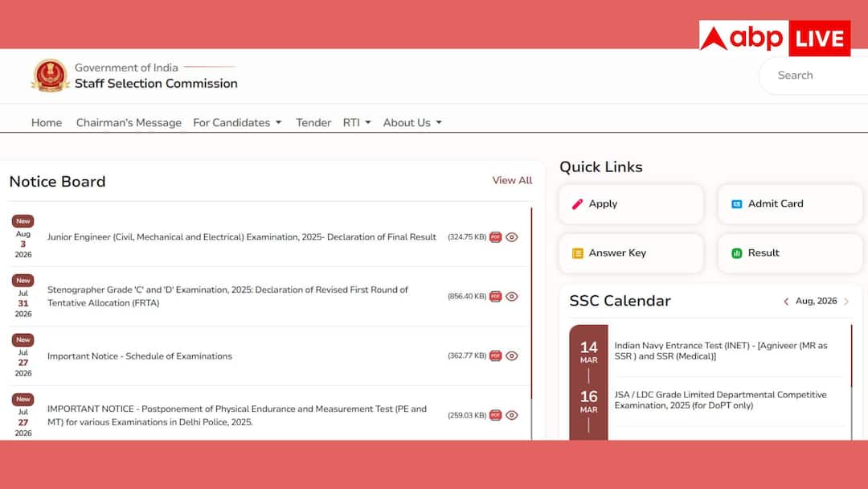The height and width of the screenshot is (489, 868).
Task: Click the Search input field
Action: pyautogui.click(x=813, y=76)
